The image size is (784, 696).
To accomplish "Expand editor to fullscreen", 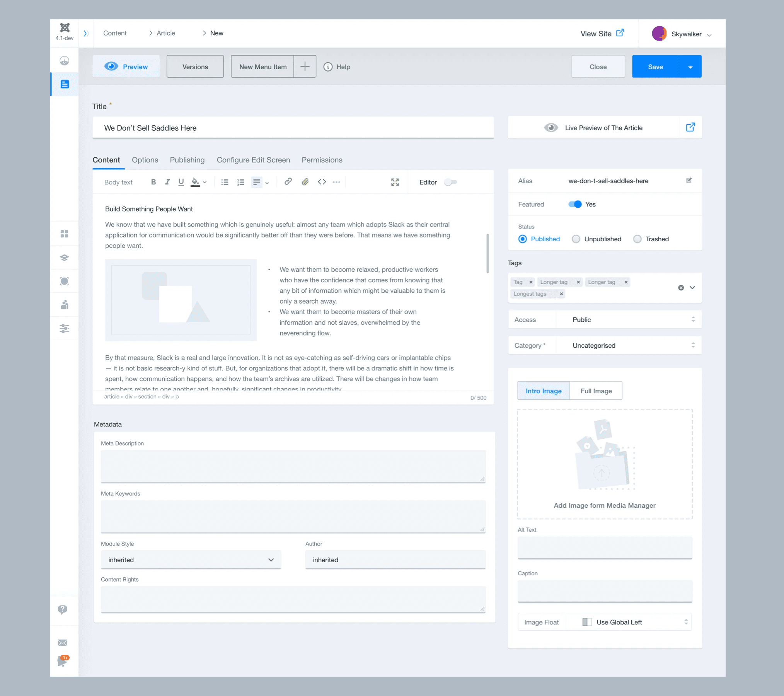I will pyautogui.click(x=395, y=182).
